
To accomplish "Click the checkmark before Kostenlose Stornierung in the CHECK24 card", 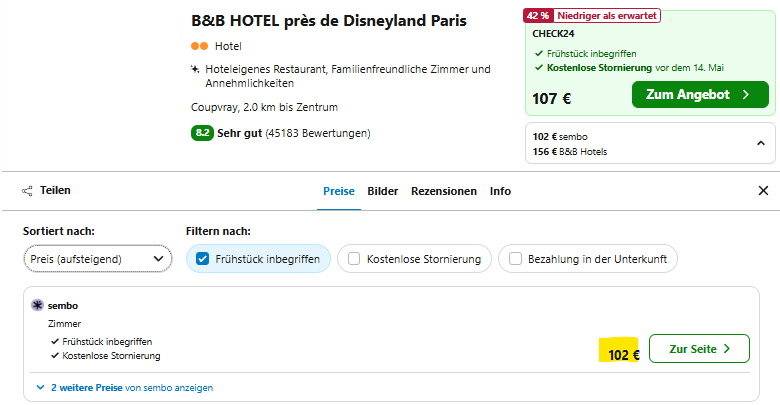I will (538, 68).
